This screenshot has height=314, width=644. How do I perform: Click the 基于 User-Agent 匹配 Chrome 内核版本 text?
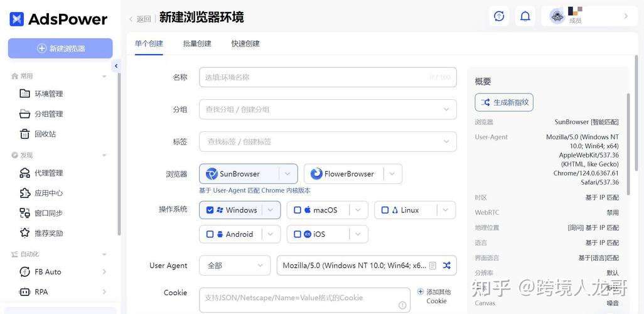tap(255, 191)
